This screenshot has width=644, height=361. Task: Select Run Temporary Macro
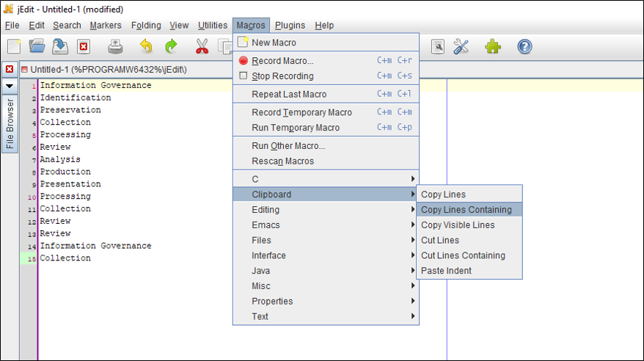[326, 128]
